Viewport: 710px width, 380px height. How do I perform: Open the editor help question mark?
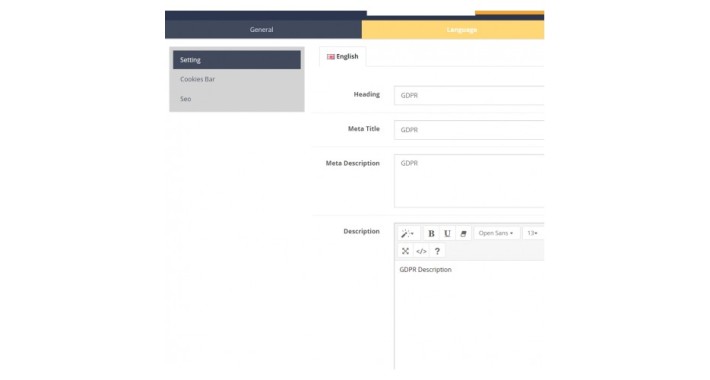click(x=437, y=251)
